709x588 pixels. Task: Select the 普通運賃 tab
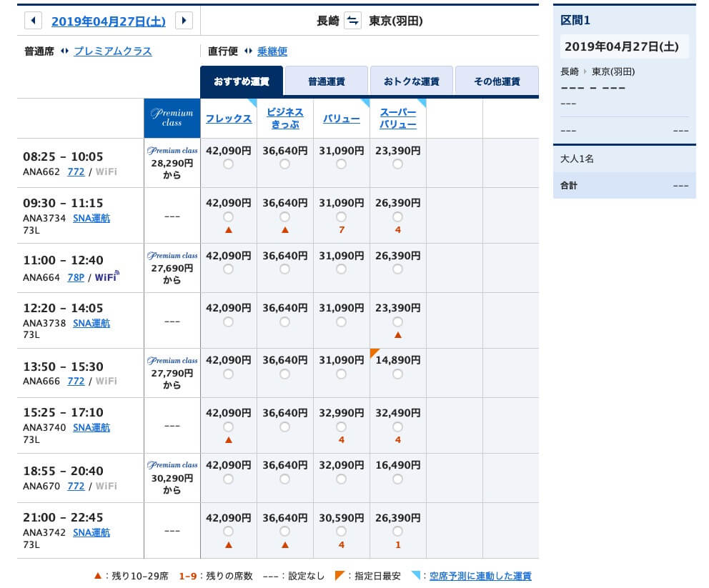[x=327, y=81]
